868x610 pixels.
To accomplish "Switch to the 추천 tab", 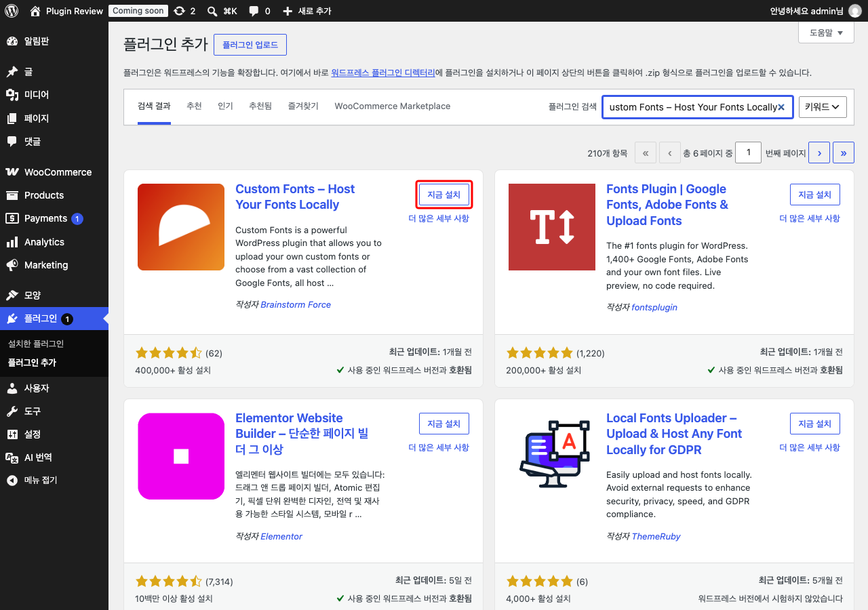I will [194, 106].
